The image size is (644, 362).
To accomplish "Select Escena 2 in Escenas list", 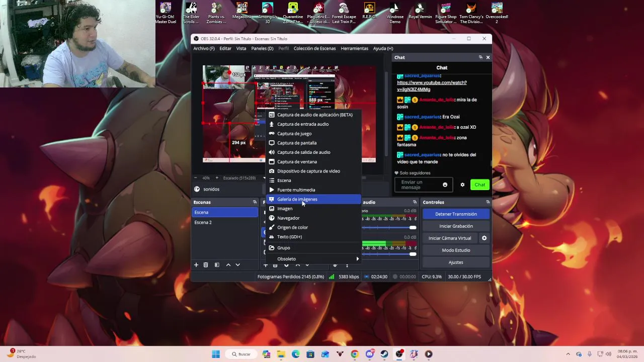I will coord(225,222).
